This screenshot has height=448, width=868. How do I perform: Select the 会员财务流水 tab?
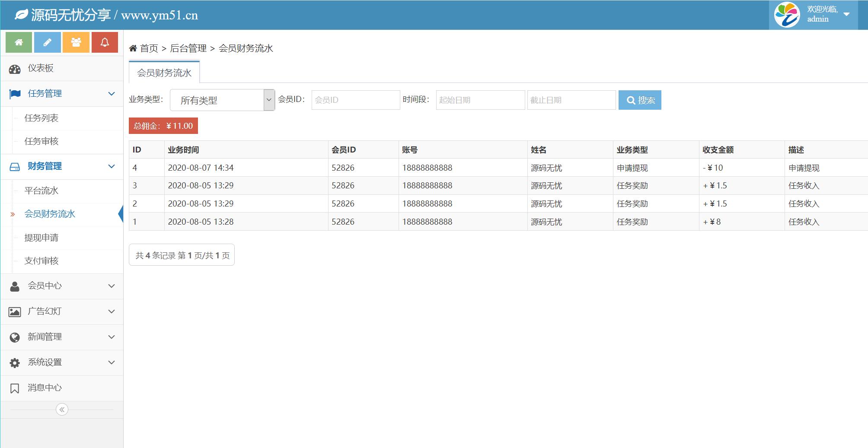coord(164,73)
